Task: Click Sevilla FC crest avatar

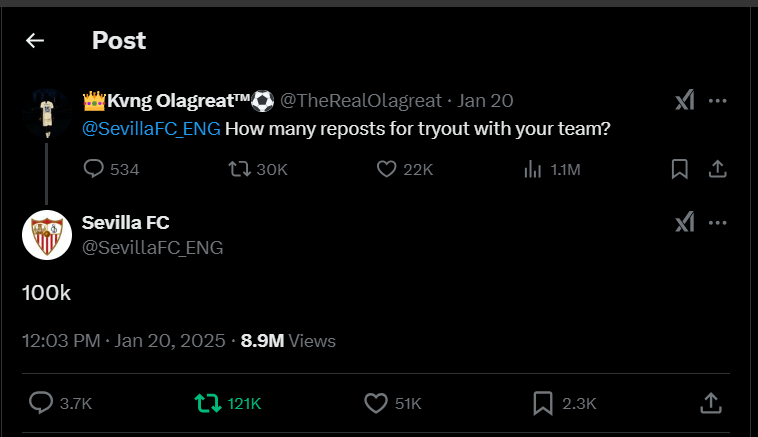Action: [x=45, y=235]
